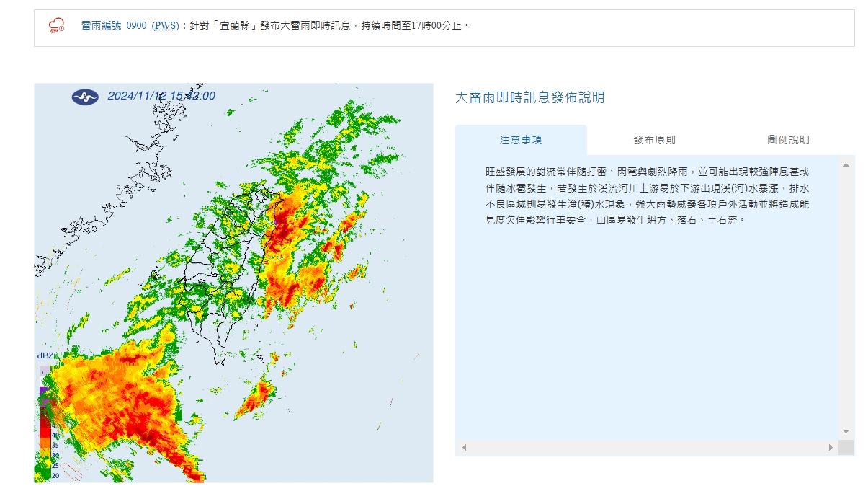Click the dBZ color scale legend
Viewport: 868px width, 486px height.
click(49, 417)
